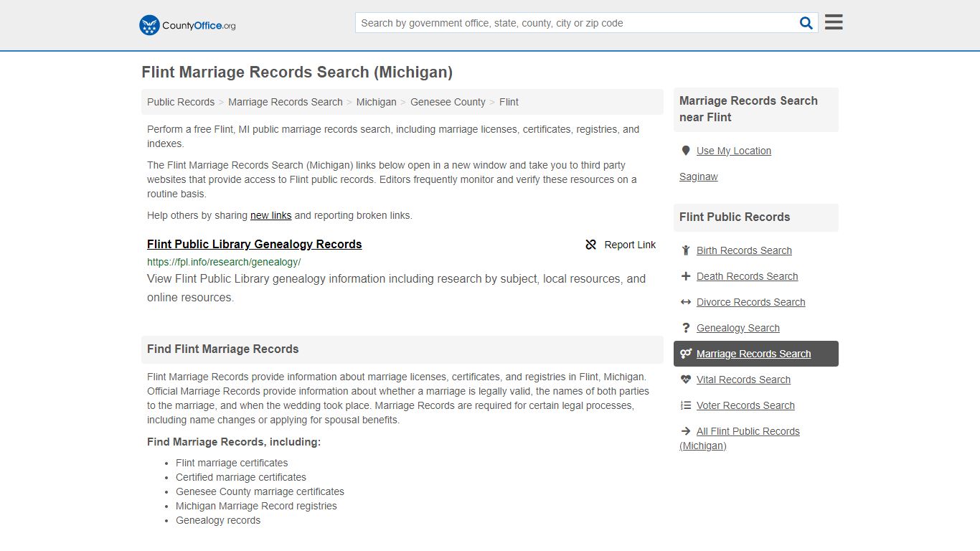Click the Birth Records person icon
Image resolution: width=980 pixels, height=551 pixels.
point(686,250)
